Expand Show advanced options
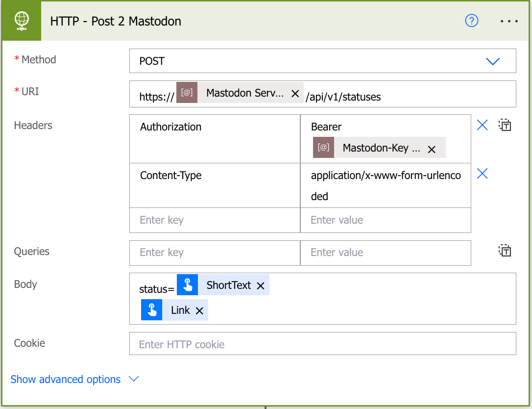The width and height of the screenshot is (532, 409). point(74,380)
